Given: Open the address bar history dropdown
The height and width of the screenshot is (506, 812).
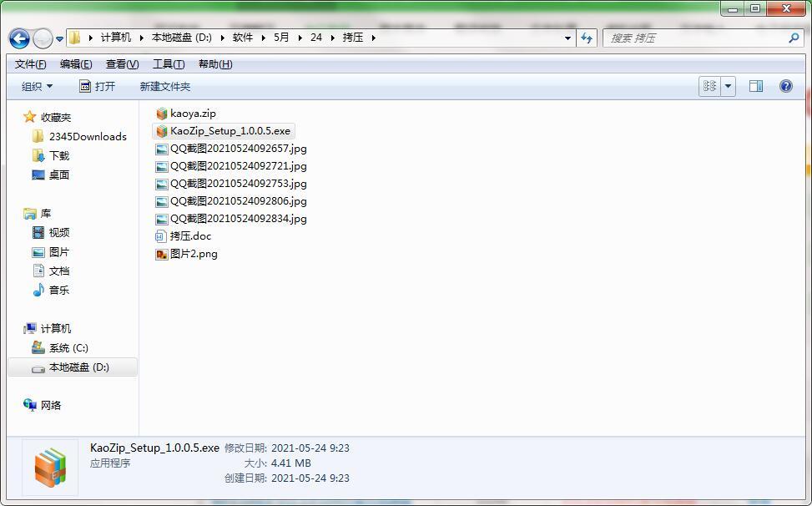Looking at the screenshot, I should pos(567,38).
